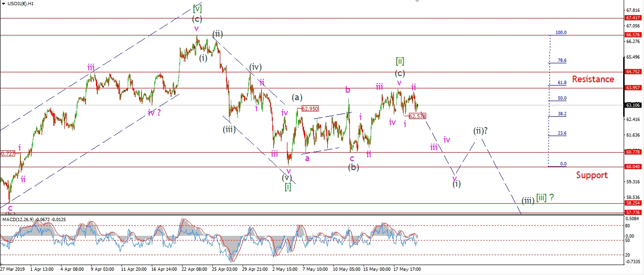
Task: Click the triangle arrow beside USOIL title
Action: (x=4, y=4)
